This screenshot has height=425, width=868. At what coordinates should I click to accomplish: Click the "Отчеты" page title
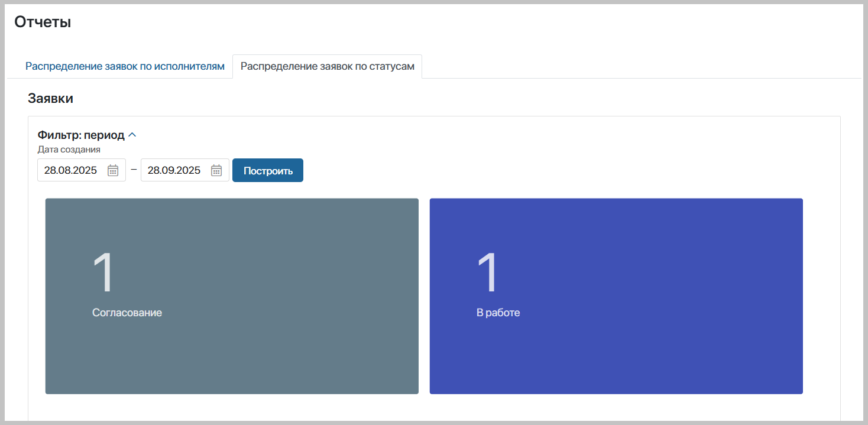43,22
